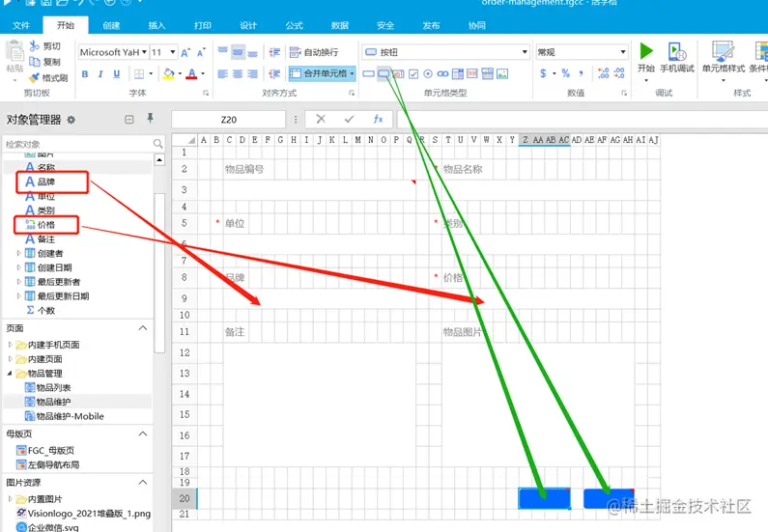The height and width of the screenshot is (532, 768).
Task: Run the app with green 开始 arrow
Action: pos(646,51)
